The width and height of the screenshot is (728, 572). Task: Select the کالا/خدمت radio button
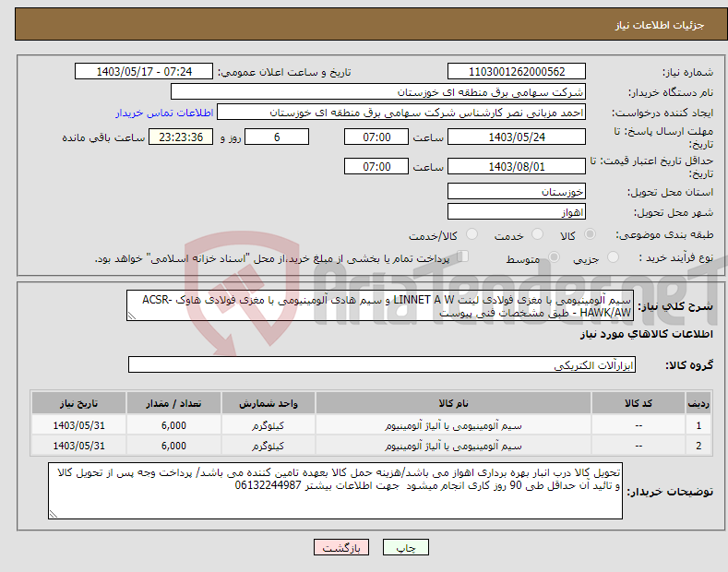click(x=471, y=234)
